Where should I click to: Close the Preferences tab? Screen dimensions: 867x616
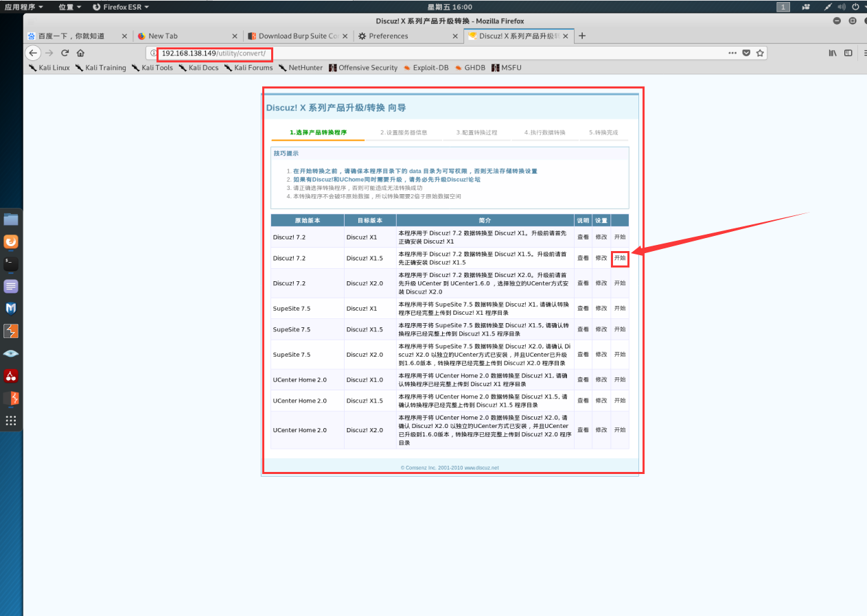(454, 36)
